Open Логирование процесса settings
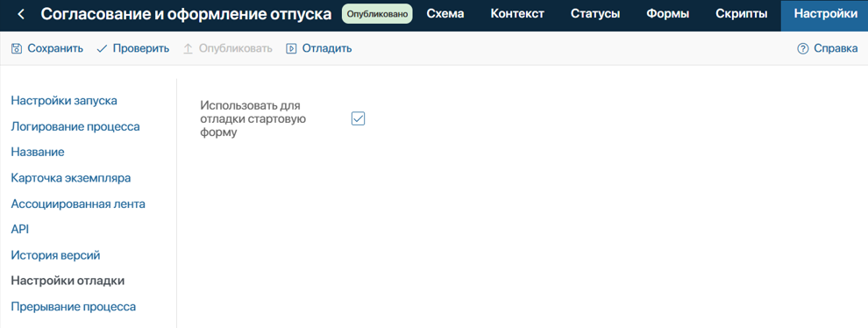 point(75,127)
